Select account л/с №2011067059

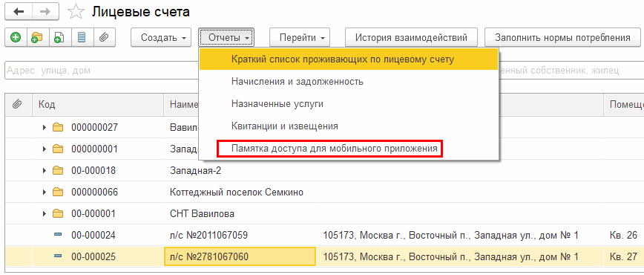click(208, 236)
